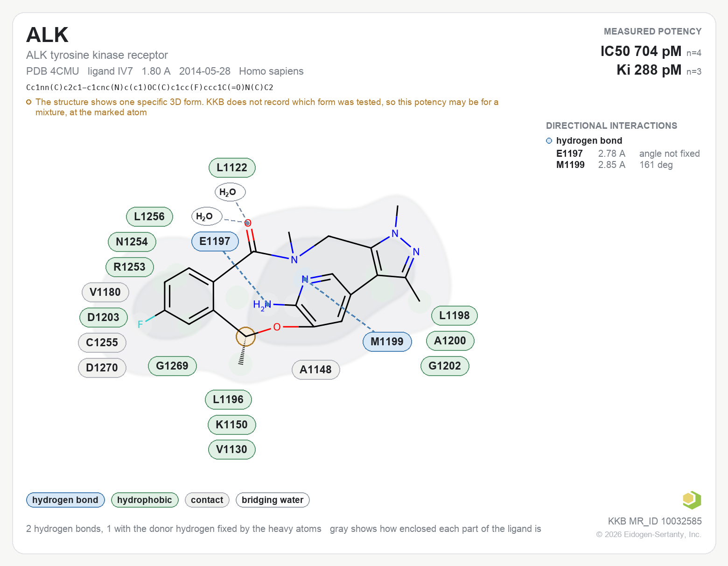Click the H2O bubble just beneath L1122
The width and height of the screenshot is (728, 566).
tap(230, 192)
